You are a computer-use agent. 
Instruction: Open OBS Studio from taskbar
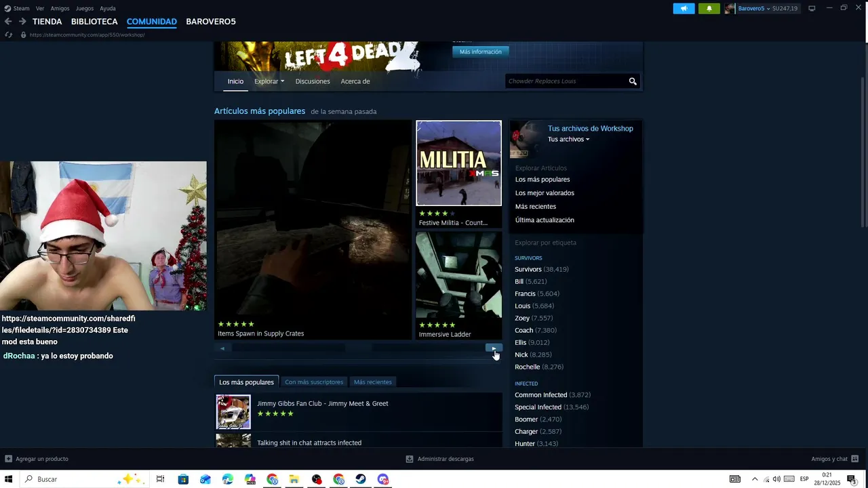(x=317, y=479)
